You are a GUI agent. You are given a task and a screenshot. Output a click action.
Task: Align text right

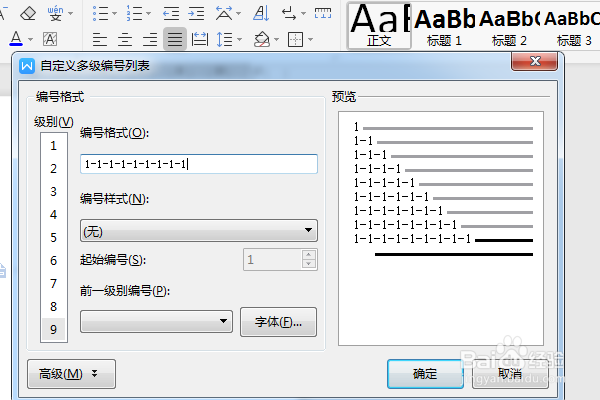click(x=150, y=39)
